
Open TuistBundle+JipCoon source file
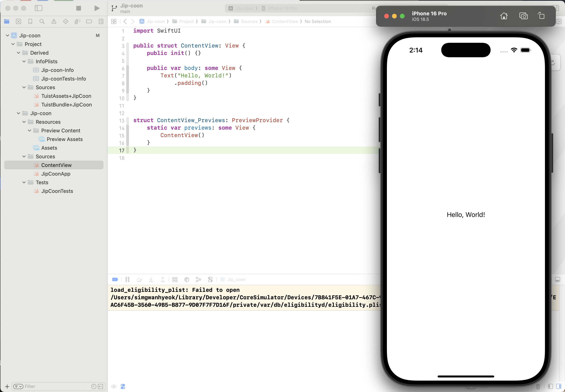pos(66,105)
